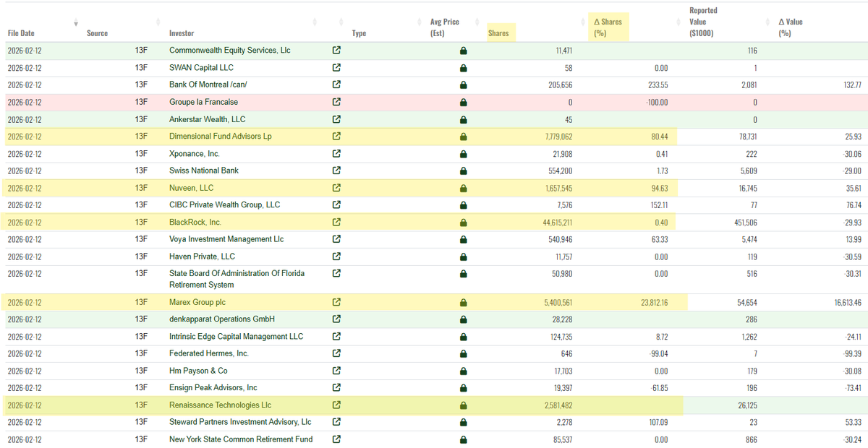Image resolution: width=868 pixels, height=448 pixels.
Task: Select the -99.39 value change cell
Action: click(x=851, y=353)
